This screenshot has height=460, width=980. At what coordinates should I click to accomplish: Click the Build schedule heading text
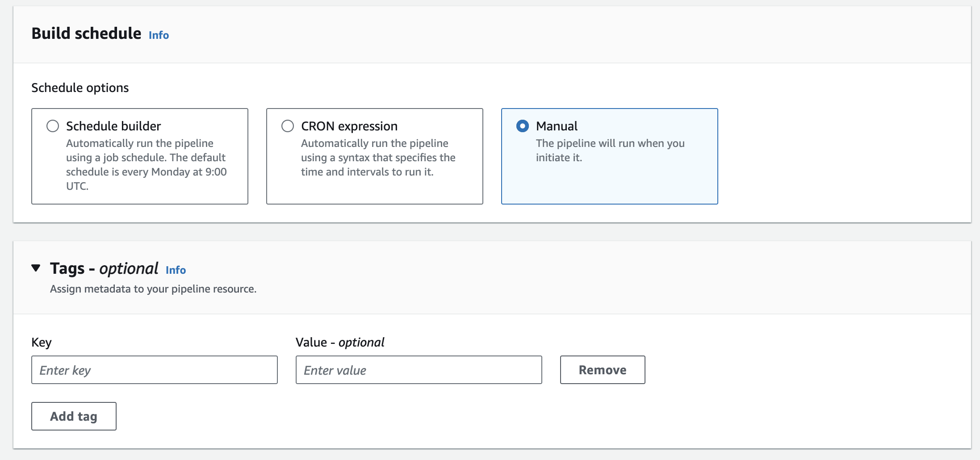point(86,33)
